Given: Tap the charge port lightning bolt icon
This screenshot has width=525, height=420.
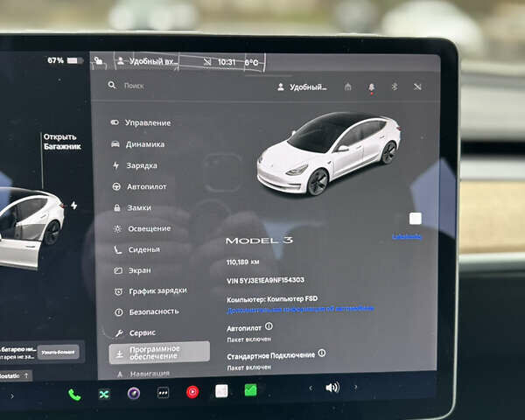Looking at the screenshot, I should [73, 206].
